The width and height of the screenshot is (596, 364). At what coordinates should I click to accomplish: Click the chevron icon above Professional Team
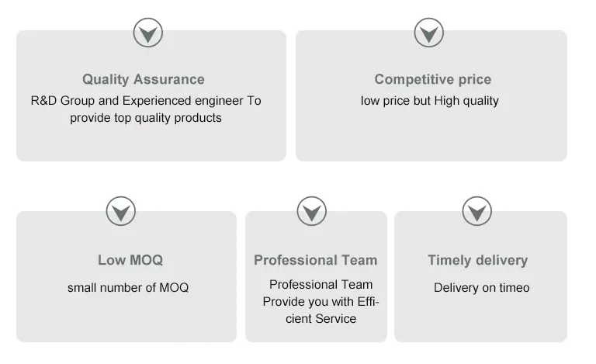point(311,211)
